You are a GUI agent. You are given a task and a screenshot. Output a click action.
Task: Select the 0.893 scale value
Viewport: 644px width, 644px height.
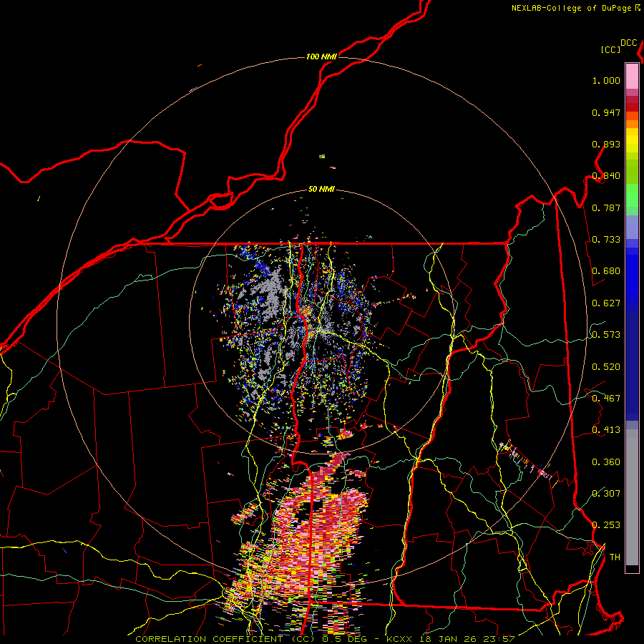point(606,144)
